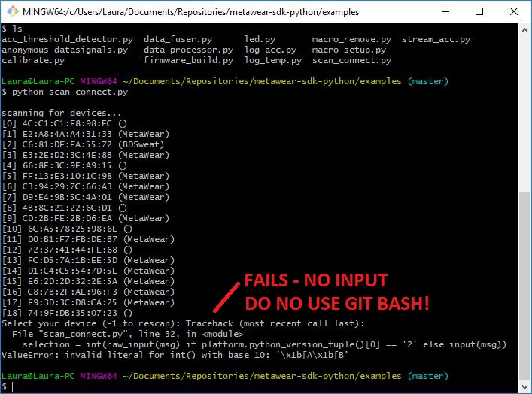The image size is (532, 394).
Task: Click the file name firmware_build.py
Action: [x=188, y=60]
